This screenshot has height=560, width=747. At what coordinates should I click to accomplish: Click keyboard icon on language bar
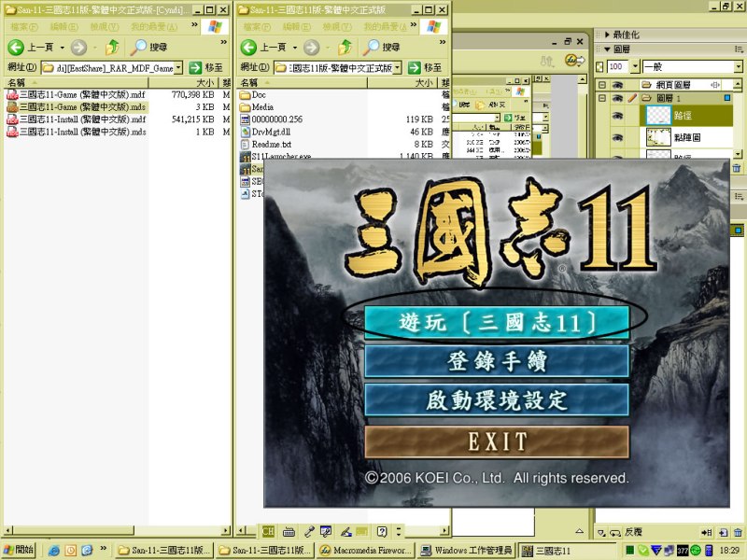(289, 531)
